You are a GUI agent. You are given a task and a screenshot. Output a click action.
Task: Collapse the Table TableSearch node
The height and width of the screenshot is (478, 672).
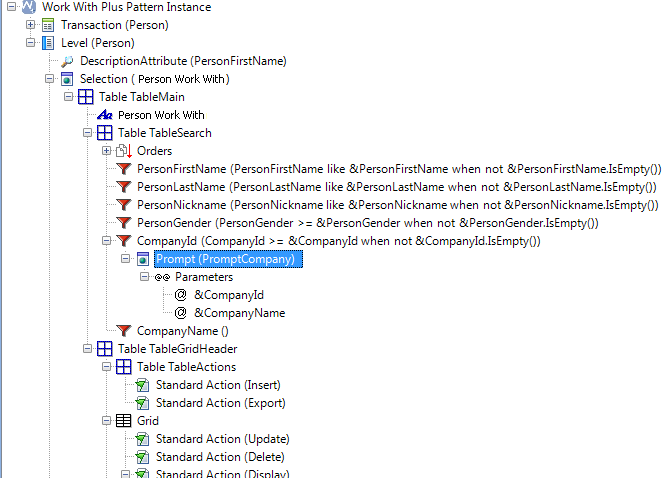[88, 133]
